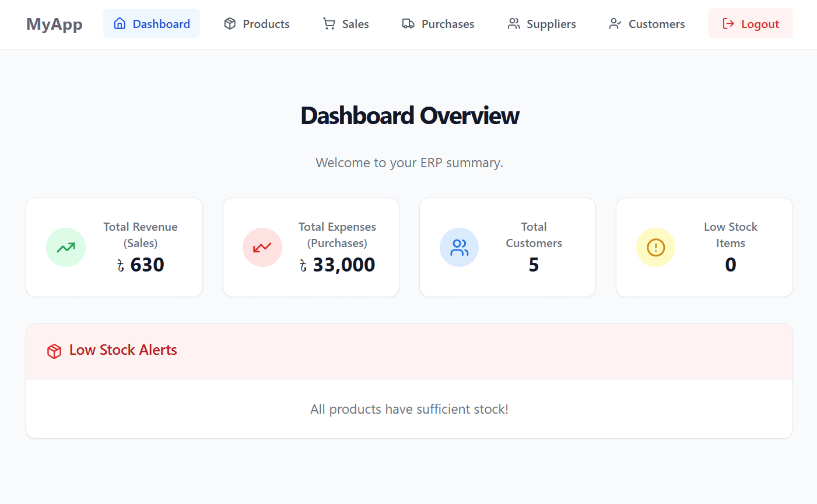Screen dimensions: 817x504
Task: Click the yellow alert circle icon
Action: click(x=656, y=248)
